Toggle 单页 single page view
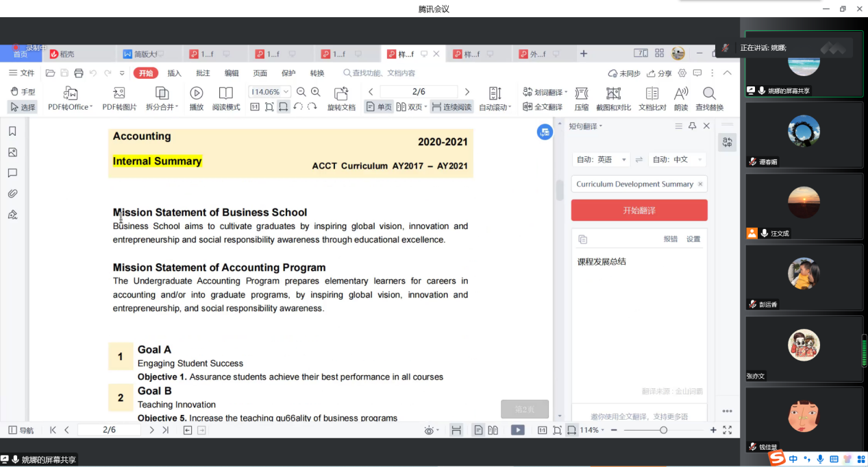The width and height of the screenshot is (868, 467). pyautogui.click(x=379, y=107)
